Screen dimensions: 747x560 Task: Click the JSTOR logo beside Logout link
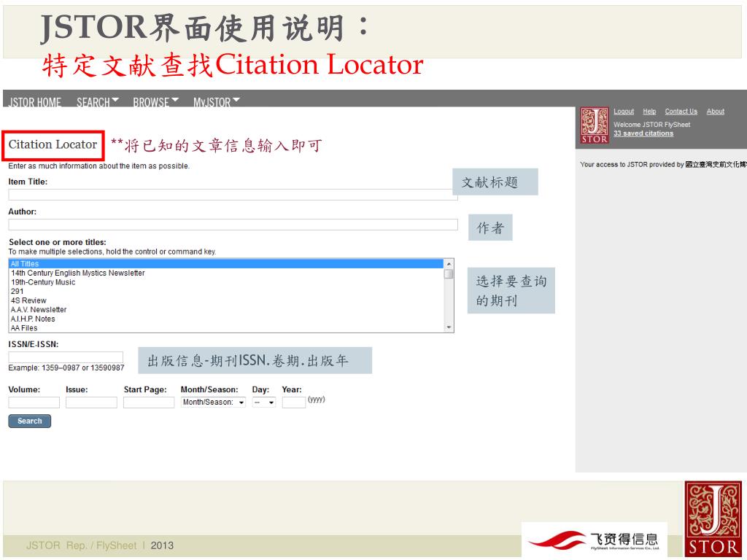click(594, 125)
